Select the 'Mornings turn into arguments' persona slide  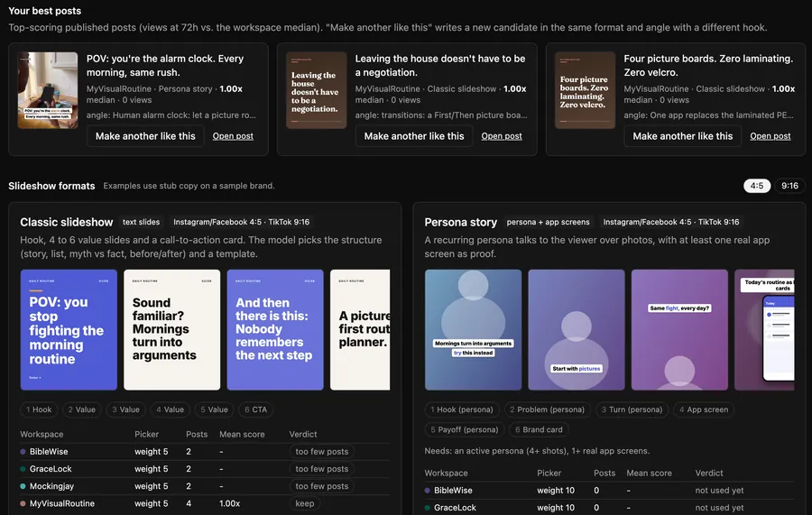pos(474,330)
